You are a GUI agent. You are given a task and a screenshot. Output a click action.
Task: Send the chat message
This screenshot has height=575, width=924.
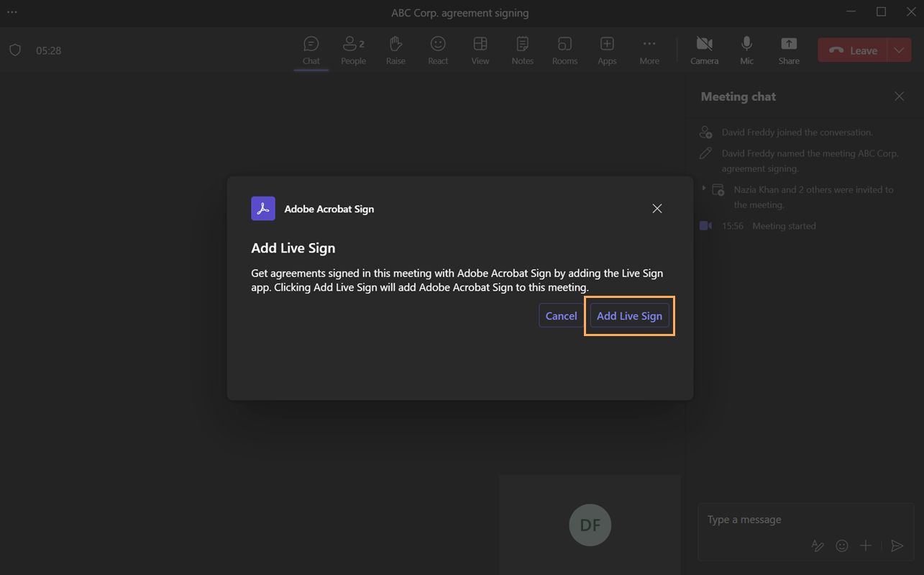click(897, 546)
